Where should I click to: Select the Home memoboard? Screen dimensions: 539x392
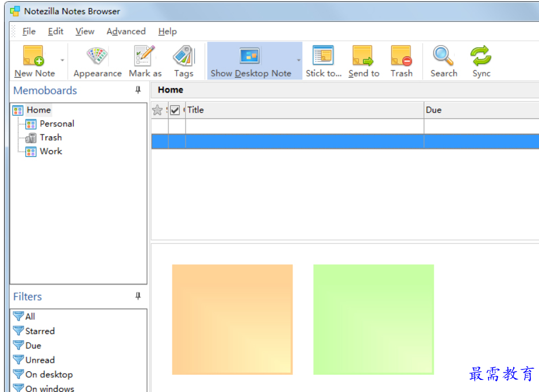39,110
